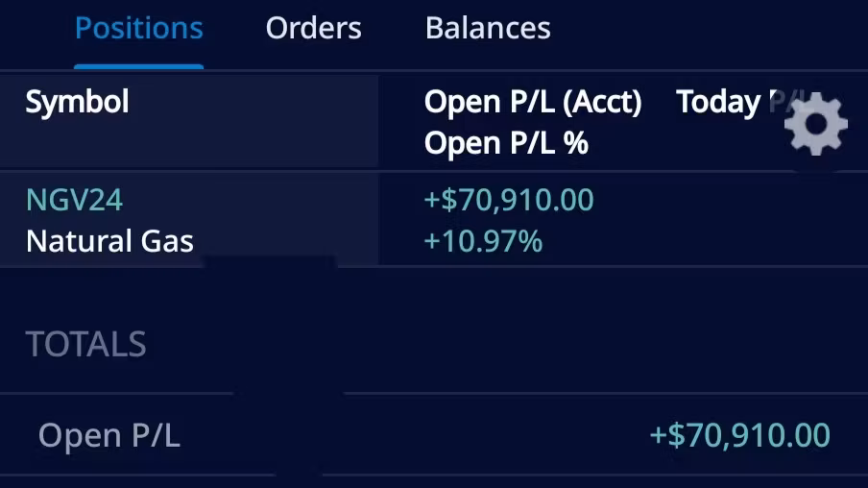
Task: Click the TOTALS section heading
Action: click(86, 344)
